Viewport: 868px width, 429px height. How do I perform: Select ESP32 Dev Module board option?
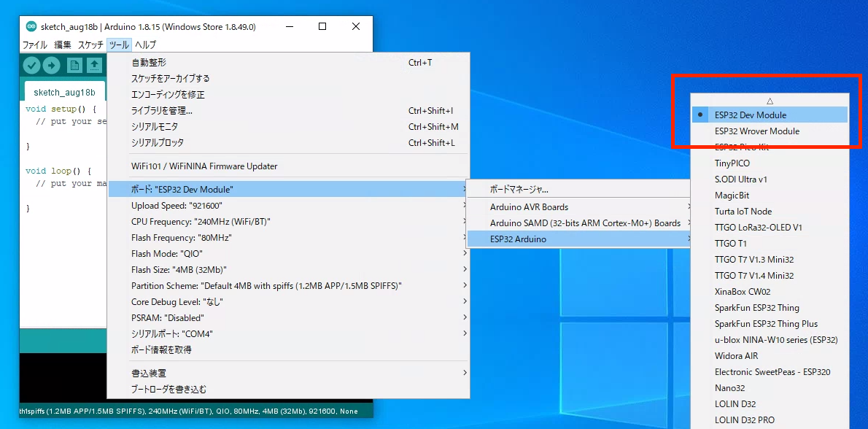click(770, 115)
